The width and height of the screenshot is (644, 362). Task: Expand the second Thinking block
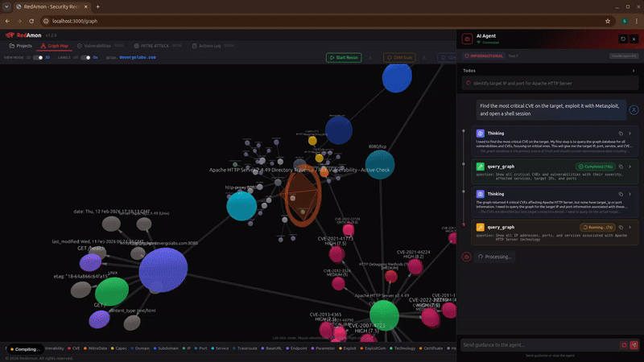630,194
